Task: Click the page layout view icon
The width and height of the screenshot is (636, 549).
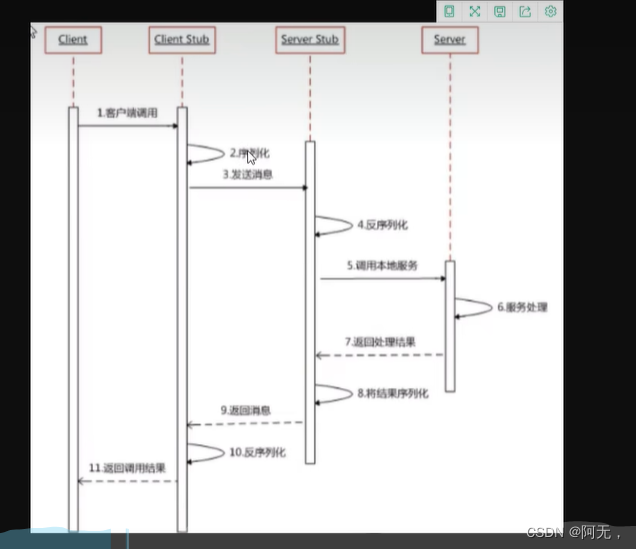Action: coord(449,11)
